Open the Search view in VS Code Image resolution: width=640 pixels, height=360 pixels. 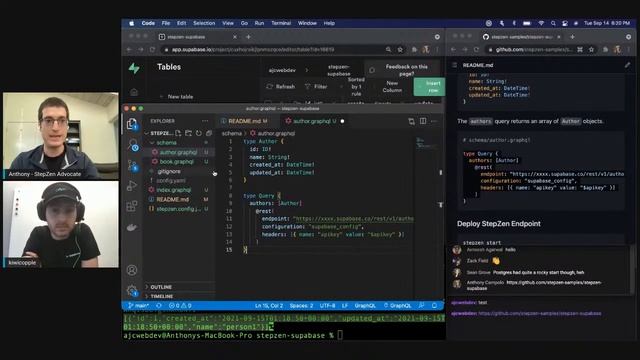click(132, 144)
